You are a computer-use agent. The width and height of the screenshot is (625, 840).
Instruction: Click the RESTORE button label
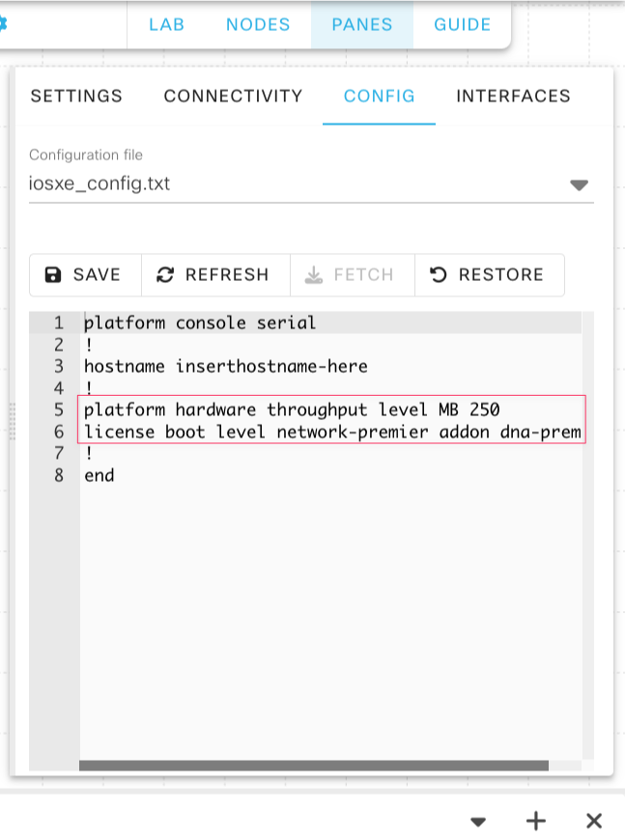tap(501, 275)
